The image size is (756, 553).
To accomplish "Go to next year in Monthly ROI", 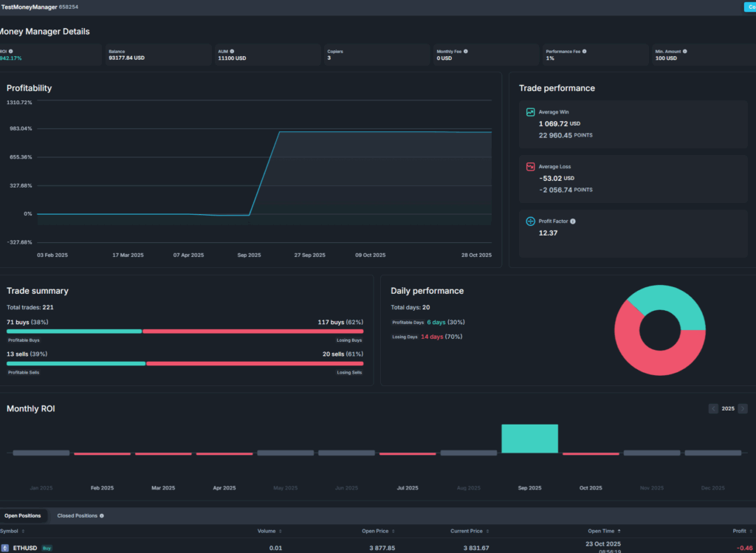I will point(743,408).
